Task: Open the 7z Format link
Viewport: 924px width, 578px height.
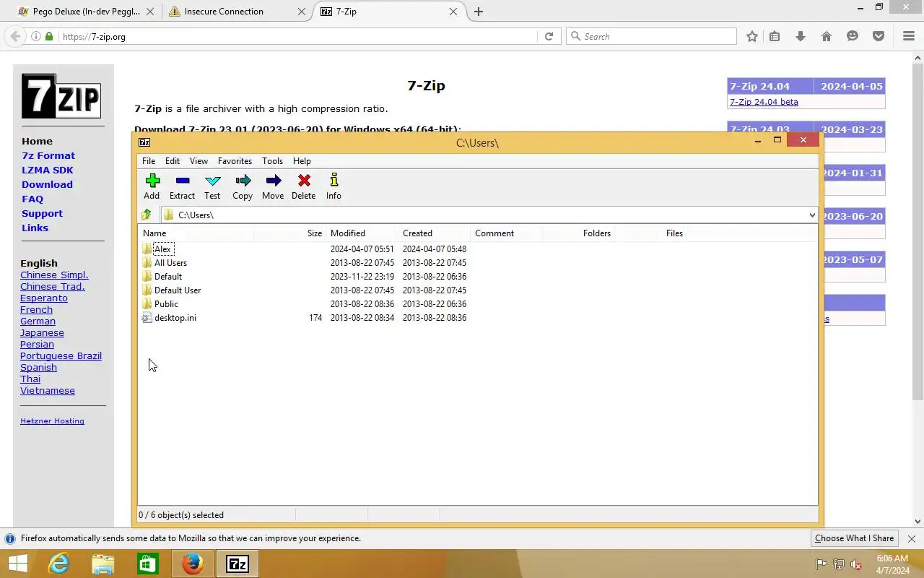Action: (x=48, y=155)
